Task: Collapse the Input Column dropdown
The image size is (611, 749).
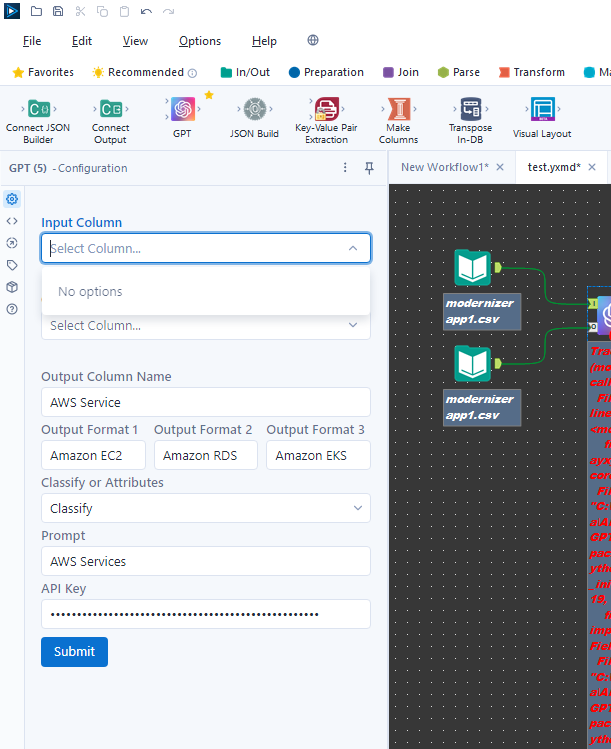Action: 353,248
